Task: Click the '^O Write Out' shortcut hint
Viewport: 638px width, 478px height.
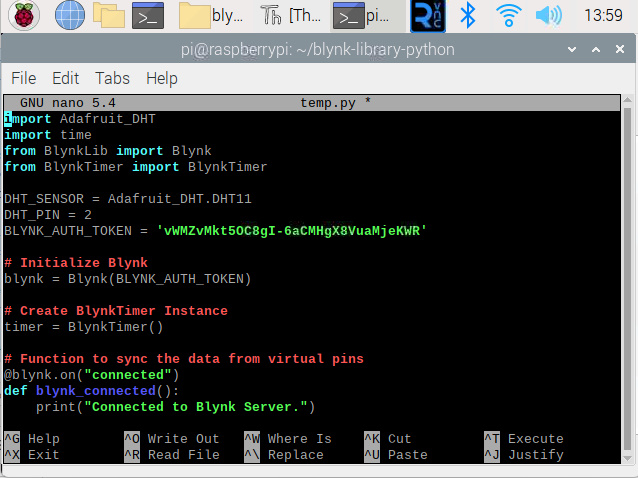Action: pyautogui.click(x=172, y=439)
